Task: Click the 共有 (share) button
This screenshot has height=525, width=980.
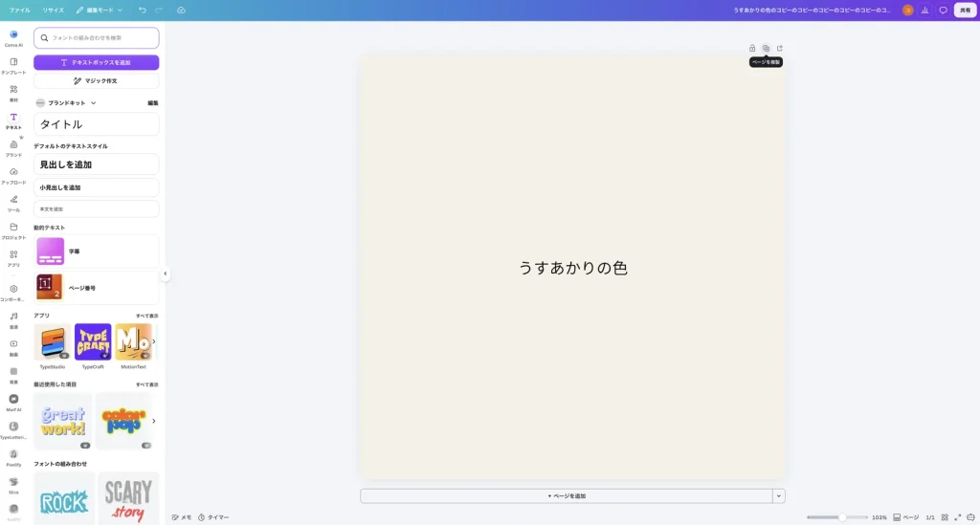Action: pyautogui.click(x=965, y=10)
